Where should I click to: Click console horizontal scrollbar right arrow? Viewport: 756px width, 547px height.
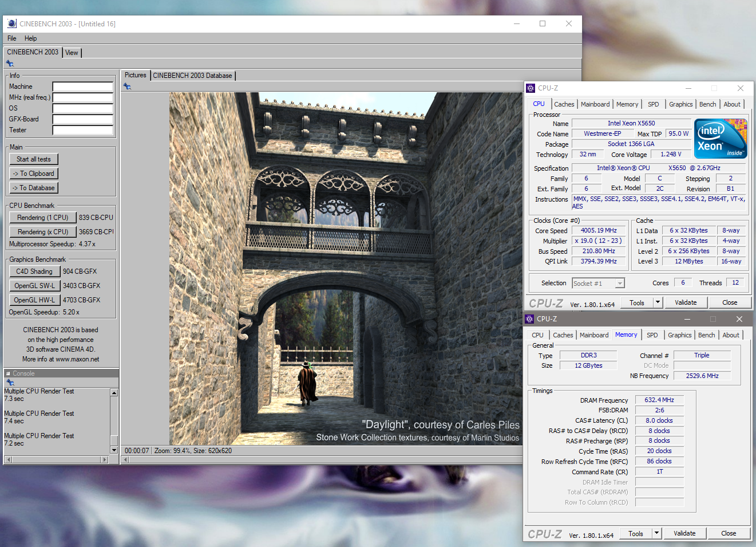tap(104, 459)
